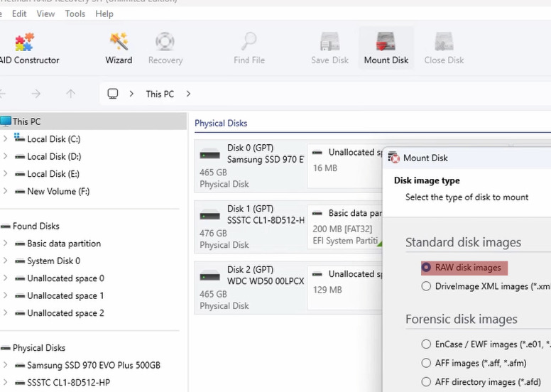Open the Edit menu
The width and height of the screenshot is (551, 392).
pos(19,13)
